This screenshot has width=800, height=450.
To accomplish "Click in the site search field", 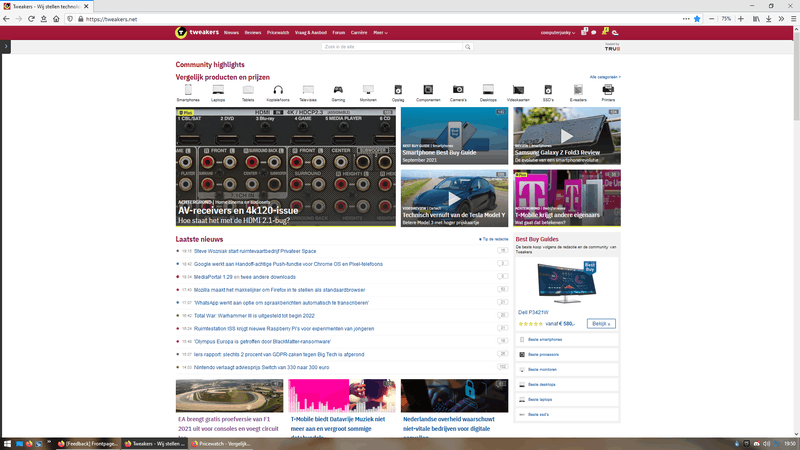I will 392,47.
